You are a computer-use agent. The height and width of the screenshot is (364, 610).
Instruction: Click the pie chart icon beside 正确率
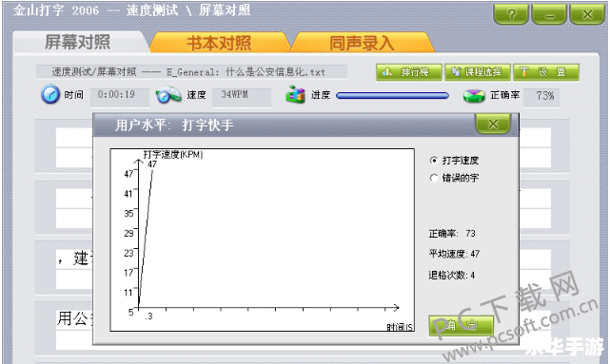pyautogui.click(x=474, y=96)
